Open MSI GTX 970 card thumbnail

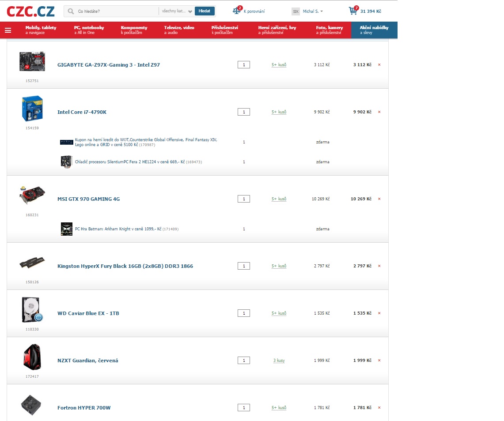(x=32, y=195)
